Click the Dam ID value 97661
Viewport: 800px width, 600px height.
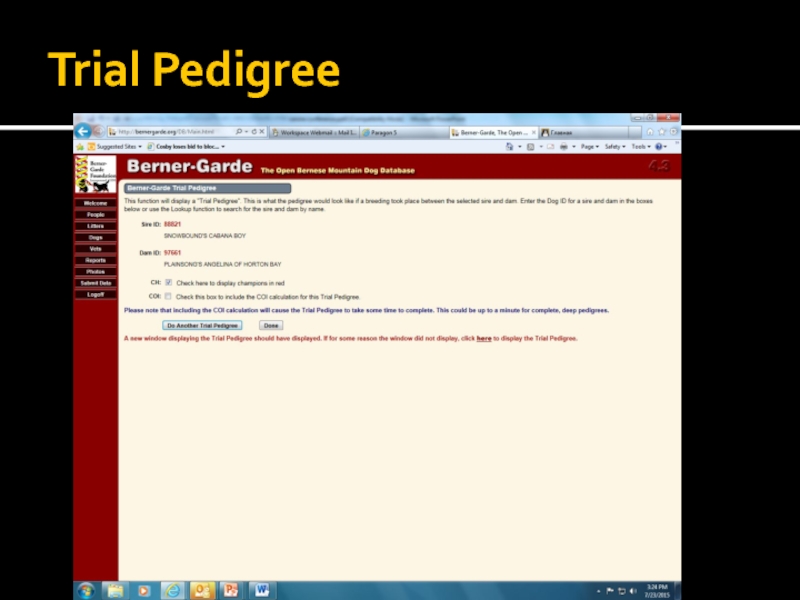click(172, 253)
